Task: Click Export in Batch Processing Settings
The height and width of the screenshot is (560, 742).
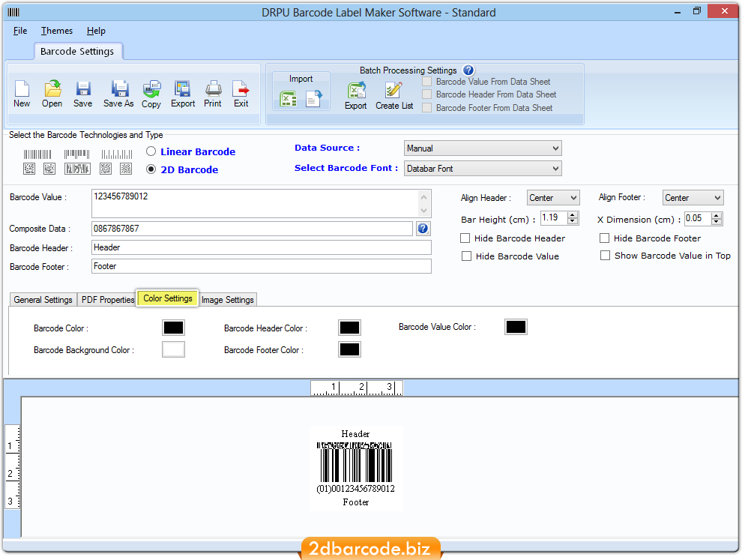Action: tap(356, 96)
